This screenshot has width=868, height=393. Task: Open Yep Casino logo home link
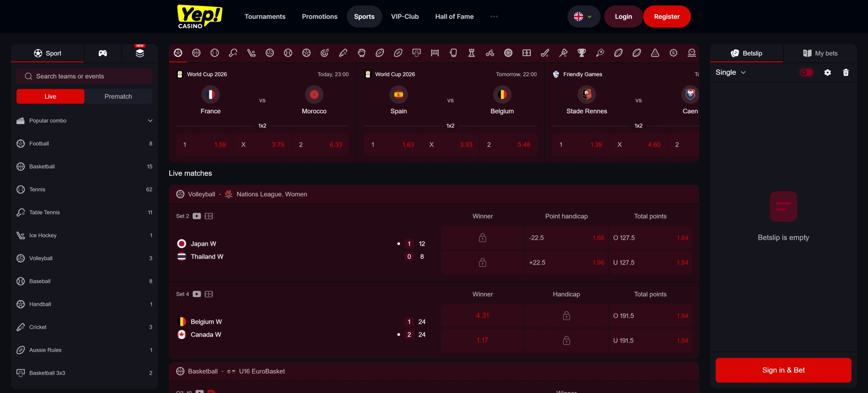point(200,17)
